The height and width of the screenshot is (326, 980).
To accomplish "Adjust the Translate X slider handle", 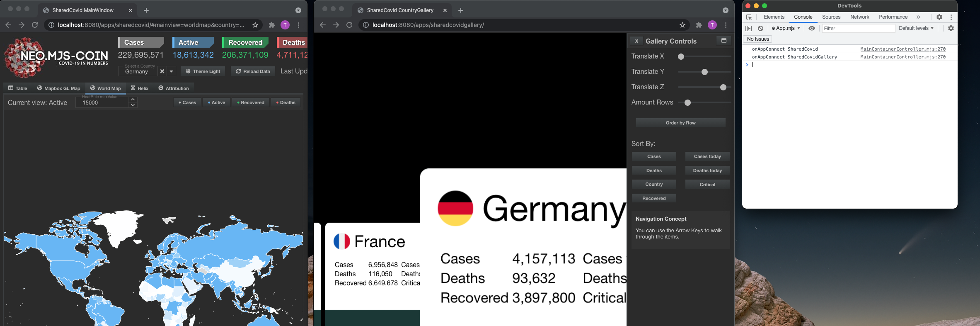I will [681, 56].
